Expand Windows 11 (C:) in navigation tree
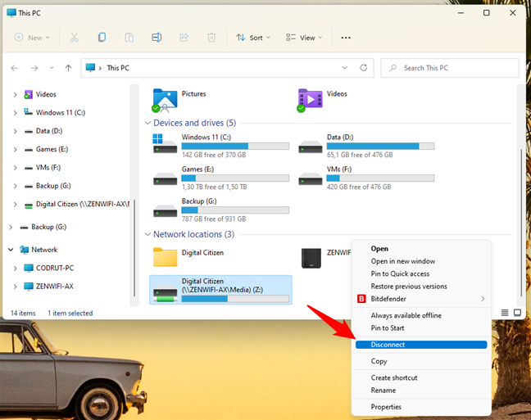531x420 pixels. click(16, 113)
